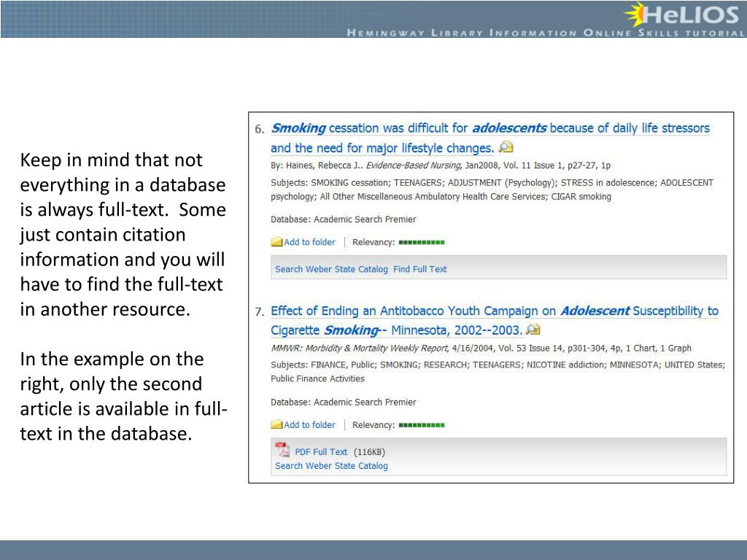This screenshot has height=560, width=747.
Task: Click the folder icon in article 7 Add to folder
Action: [x=276, y=424]
